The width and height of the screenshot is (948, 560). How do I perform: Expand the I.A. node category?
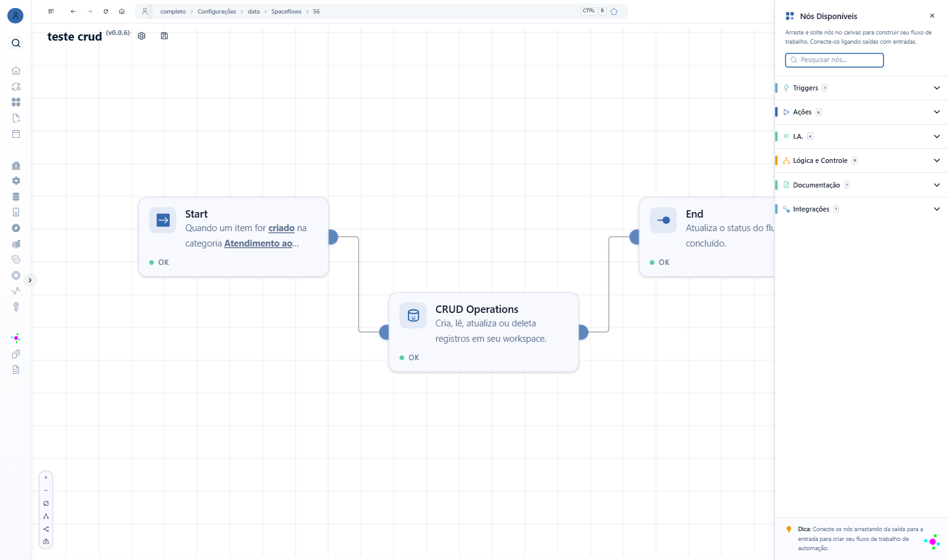861,136
